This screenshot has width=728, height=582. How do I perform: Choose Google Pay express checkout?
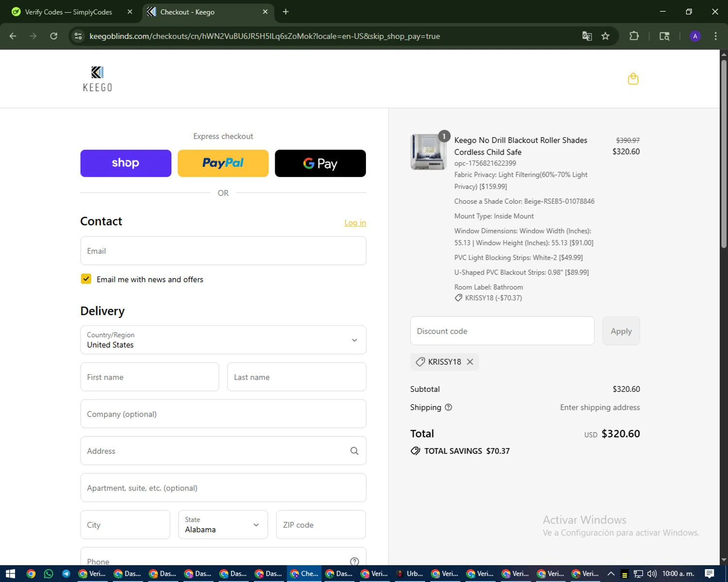point(320,163)
